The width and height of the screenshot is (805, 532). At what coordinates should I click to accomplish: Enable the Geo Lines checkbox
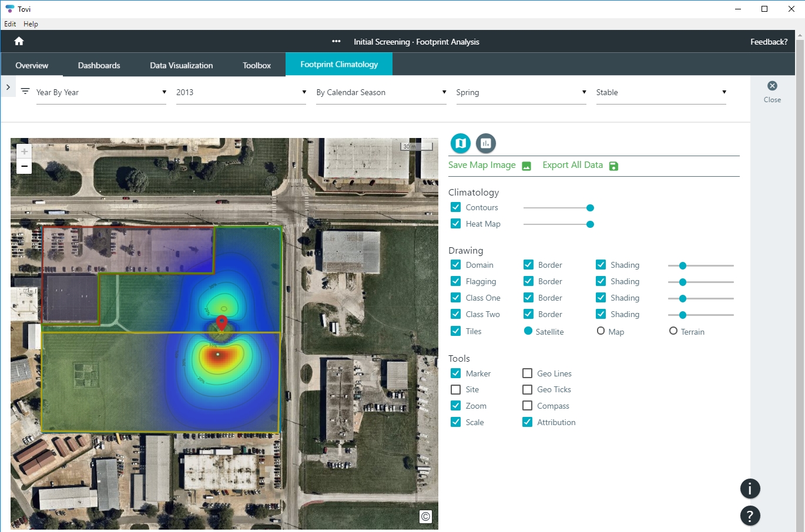click(x=527, y=373)
